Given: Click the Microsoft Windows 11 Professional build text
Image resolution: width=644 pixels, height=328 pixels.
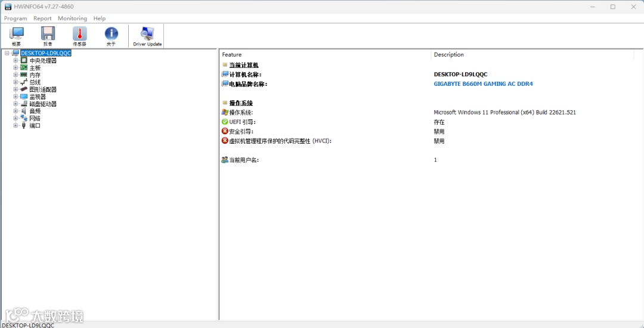Looking at the screenshot, I should 505,112.
